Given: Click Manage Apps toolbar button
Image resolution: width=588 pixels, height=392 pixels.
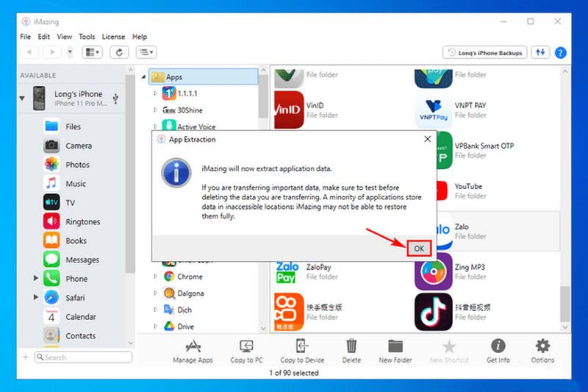Looking at the screenshot, I should 193,351.
